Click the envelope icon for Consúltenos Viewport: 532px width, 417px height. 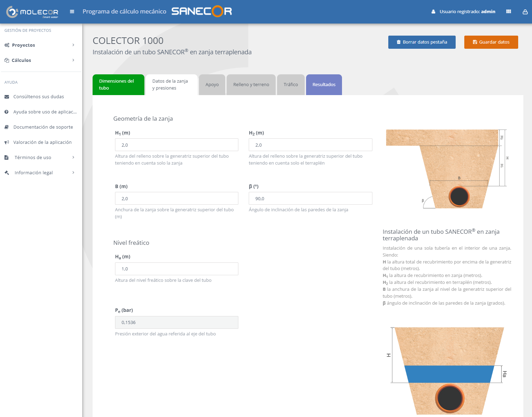(x=7, y=96)
